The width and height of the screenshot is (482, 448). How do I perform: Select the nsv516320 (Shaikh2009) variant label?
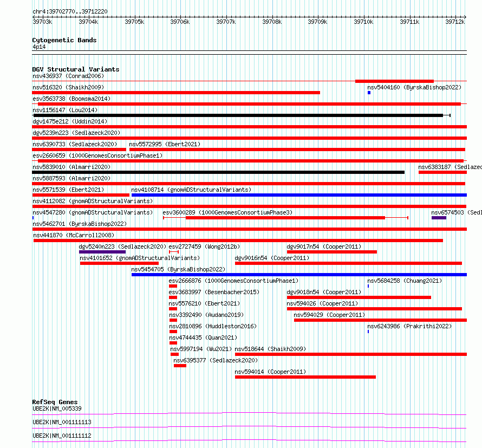pos(68,87)
